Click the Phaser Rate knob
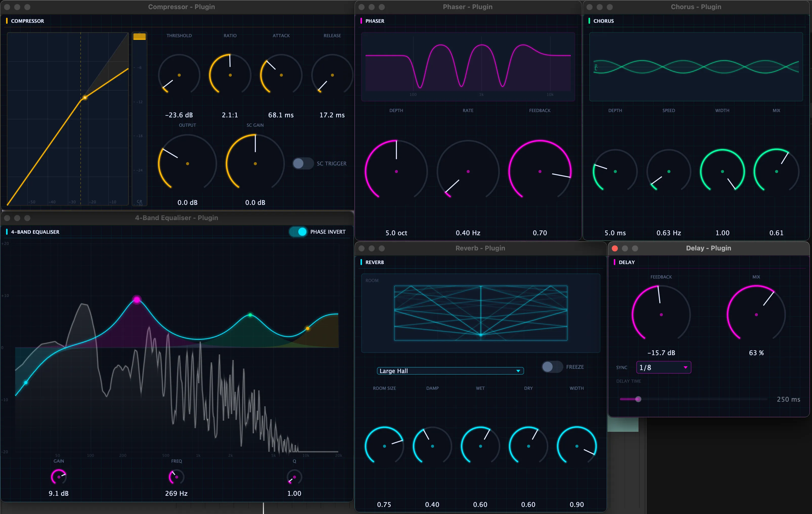 tap(468, 172)
